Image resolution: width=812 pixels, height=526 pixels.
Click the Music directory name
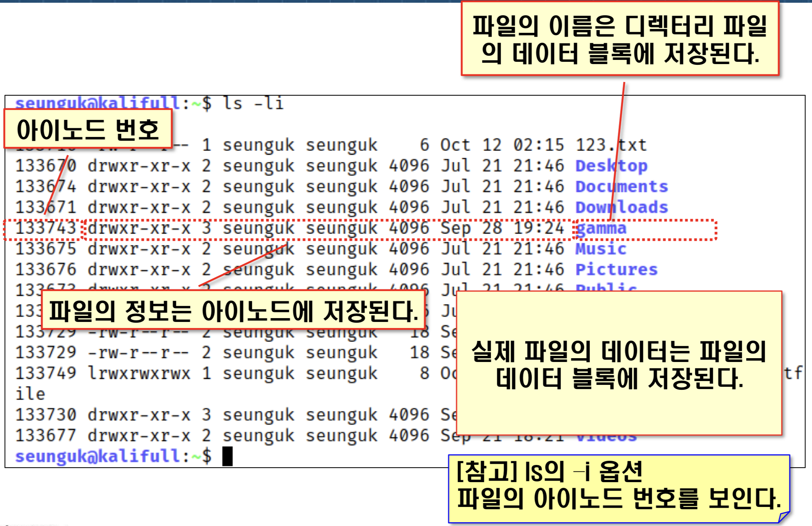point(601,249)
